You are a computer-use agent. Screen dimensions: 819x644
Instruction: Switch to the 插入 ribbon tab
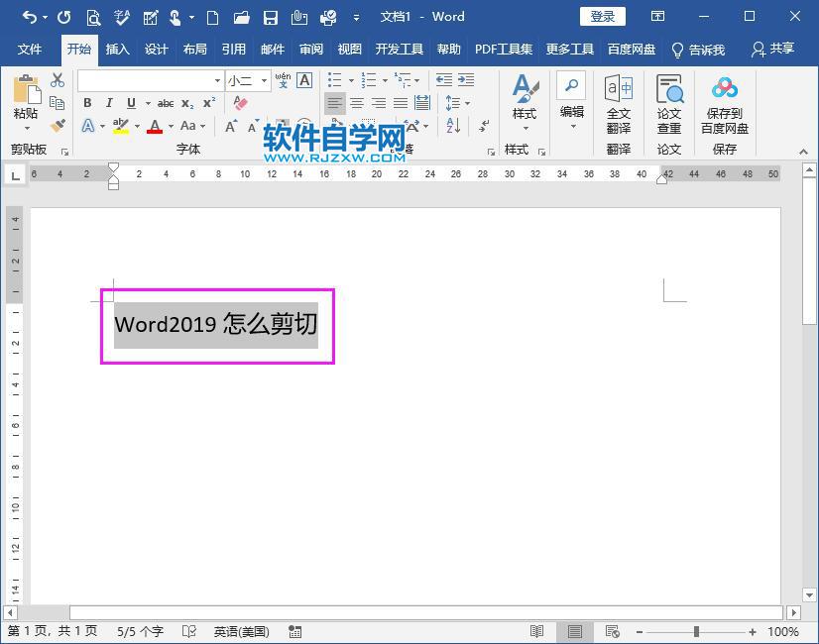pos(117,49)
